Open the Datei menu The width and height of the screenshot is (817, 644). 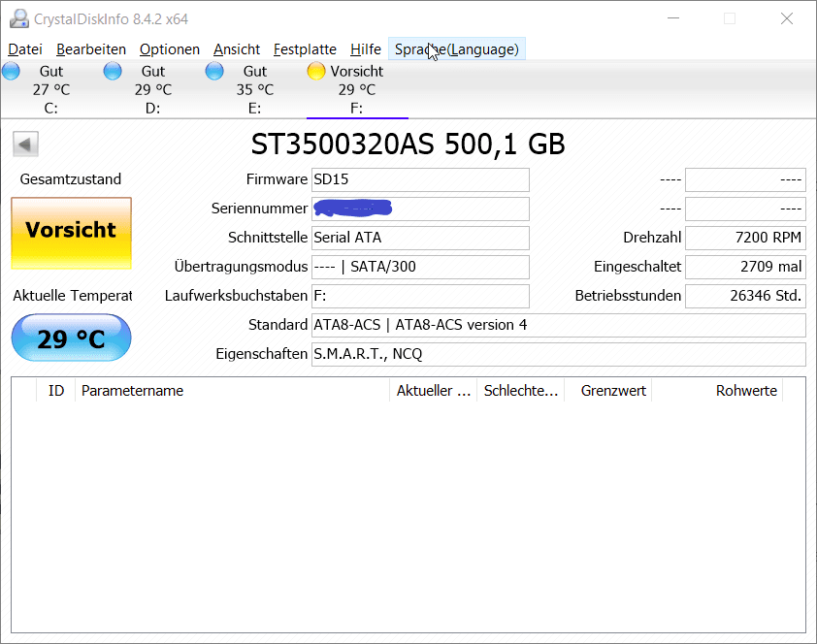coord(25,49)
